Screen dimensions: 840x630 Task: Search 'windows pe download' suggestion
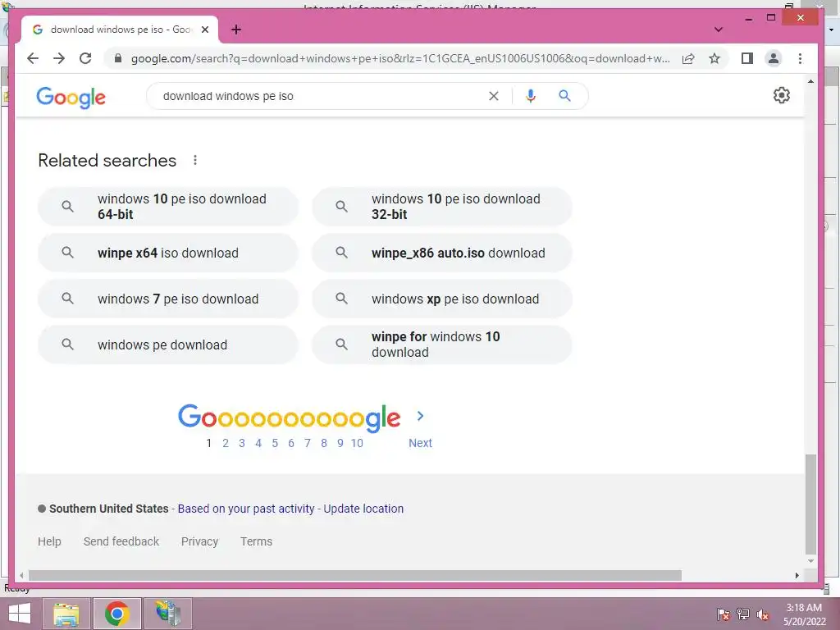click(x=167, y=345)
